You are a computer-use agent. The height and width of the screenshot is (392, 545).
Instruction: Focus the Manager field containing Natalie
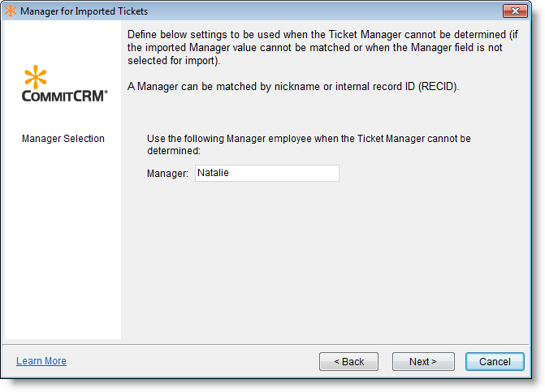tap(266, 173)
